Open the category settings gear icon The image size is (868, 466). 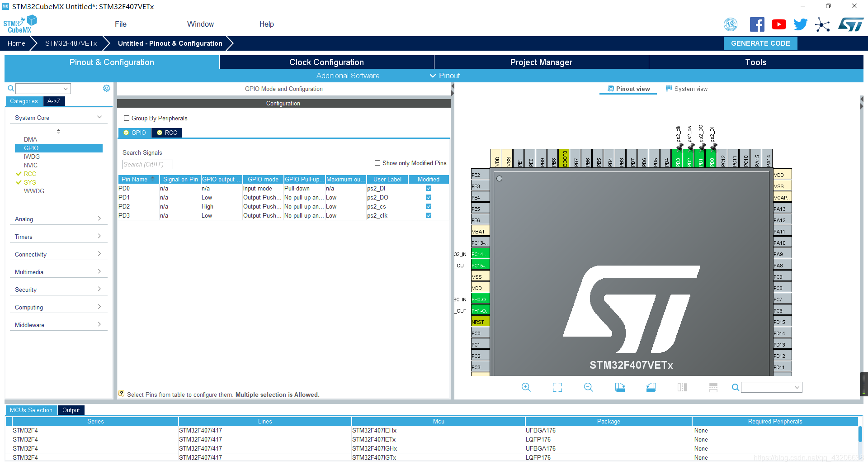[x=107, y=88]
